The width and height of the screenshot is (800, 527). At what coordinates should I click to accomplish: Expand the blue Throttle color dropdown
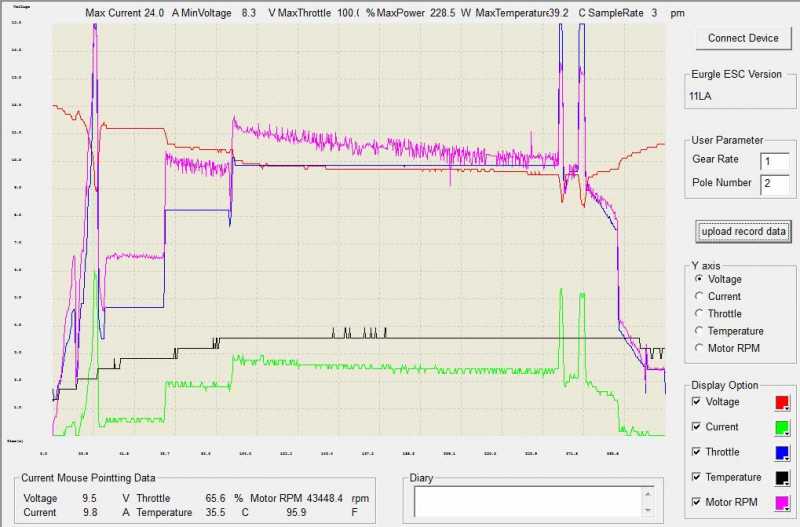pyautogui.click(x=782, y=453)
